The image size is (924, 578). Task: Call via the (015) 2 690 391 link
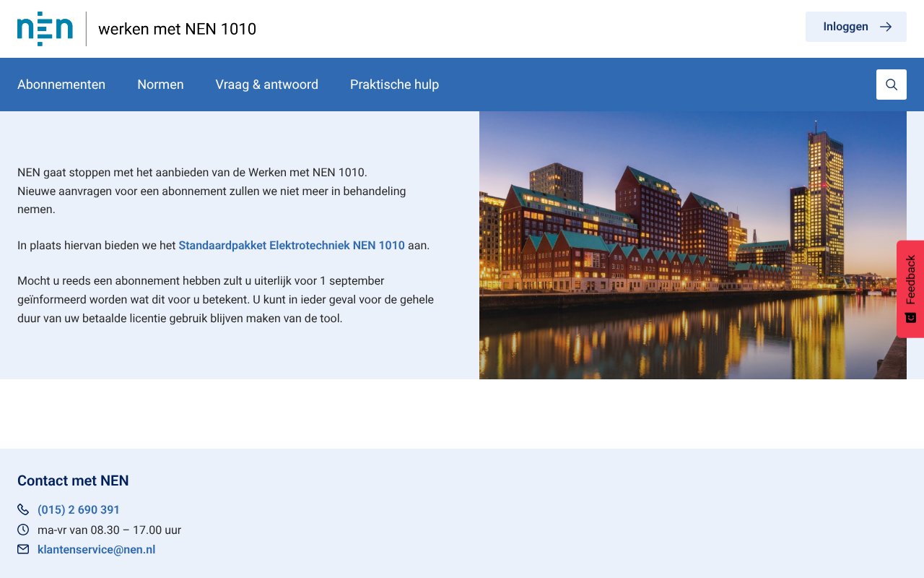pos(79,509)
